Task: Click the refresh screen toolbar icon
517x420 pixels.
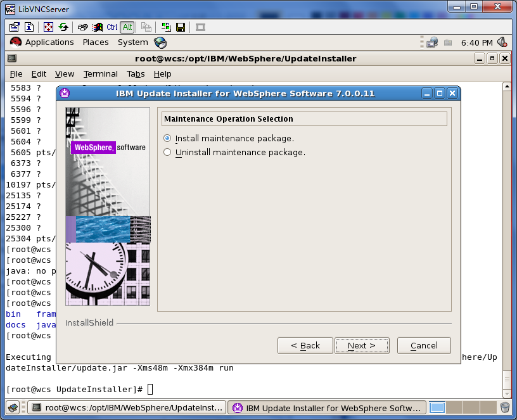Action: pyautogui.click(x=63, y=27)
